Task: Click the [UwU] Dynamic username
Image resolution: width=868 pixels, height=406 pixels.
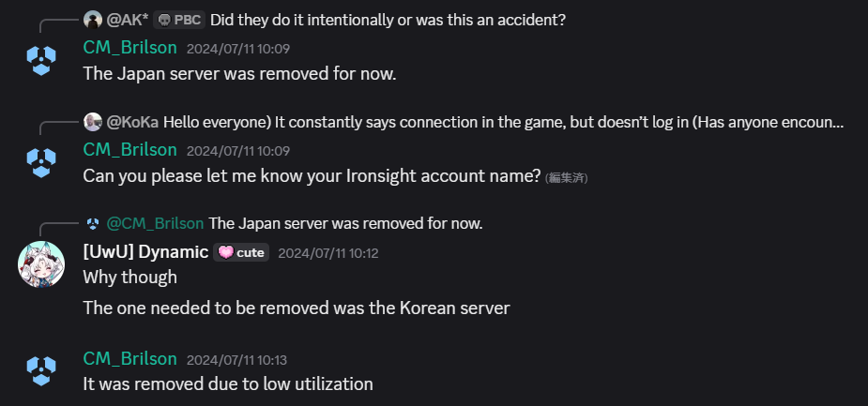Action: click(145, 251)
